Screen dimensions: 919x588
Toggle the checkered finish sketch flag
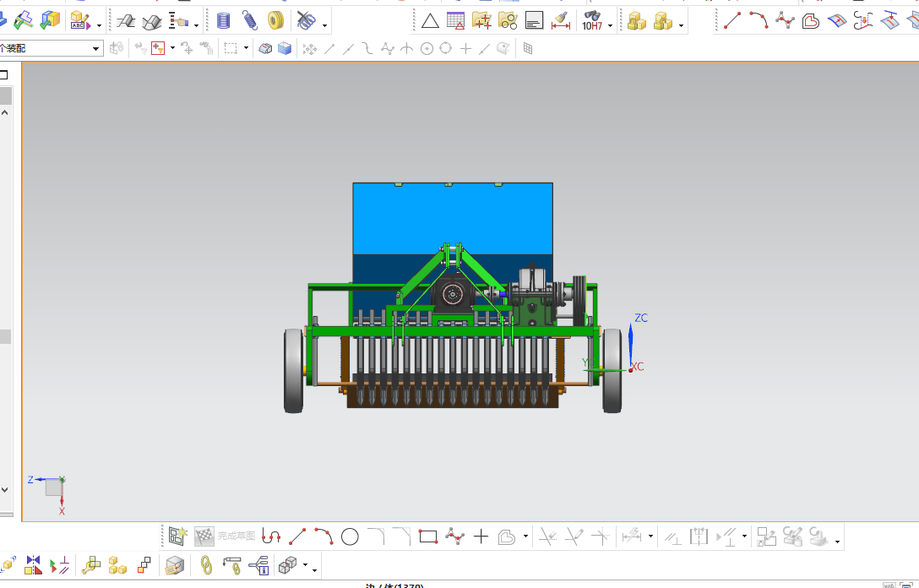(x=204, y=536)
